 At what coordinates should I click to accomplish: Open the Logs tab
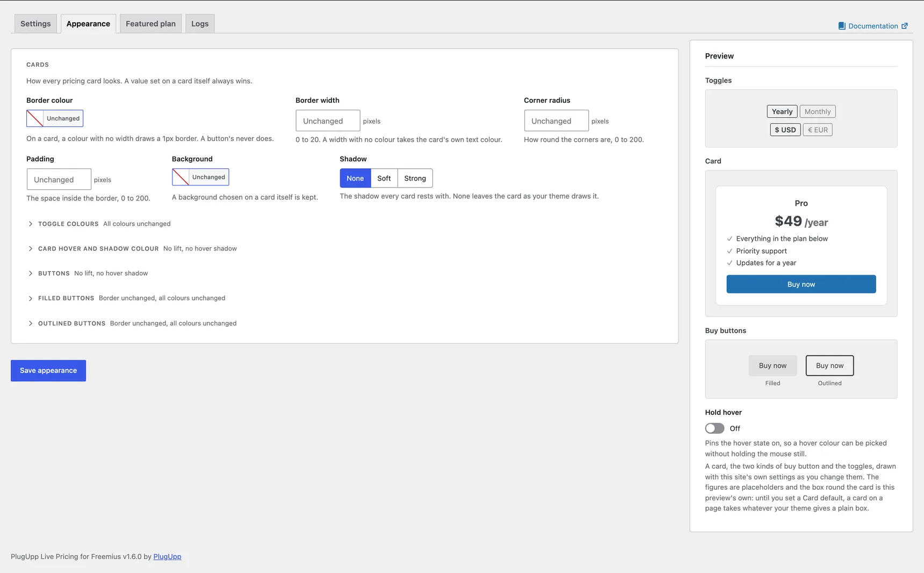point(200,24)
